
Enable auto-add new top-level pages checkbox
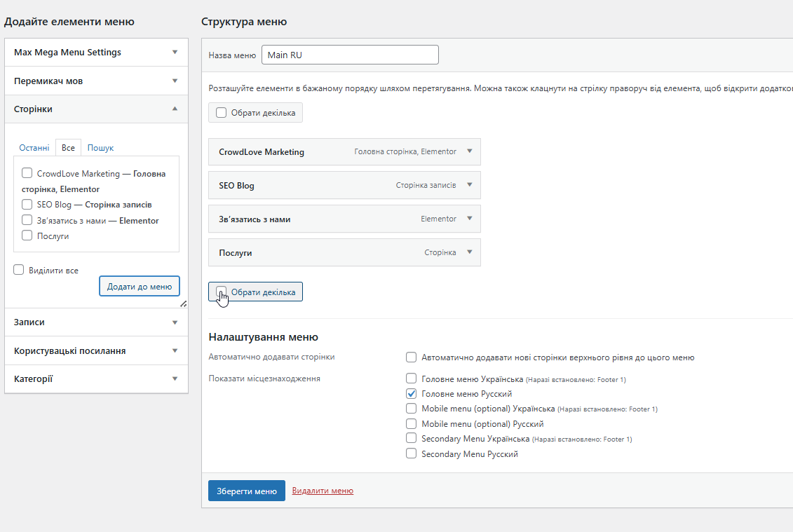[x=412, y=357]
